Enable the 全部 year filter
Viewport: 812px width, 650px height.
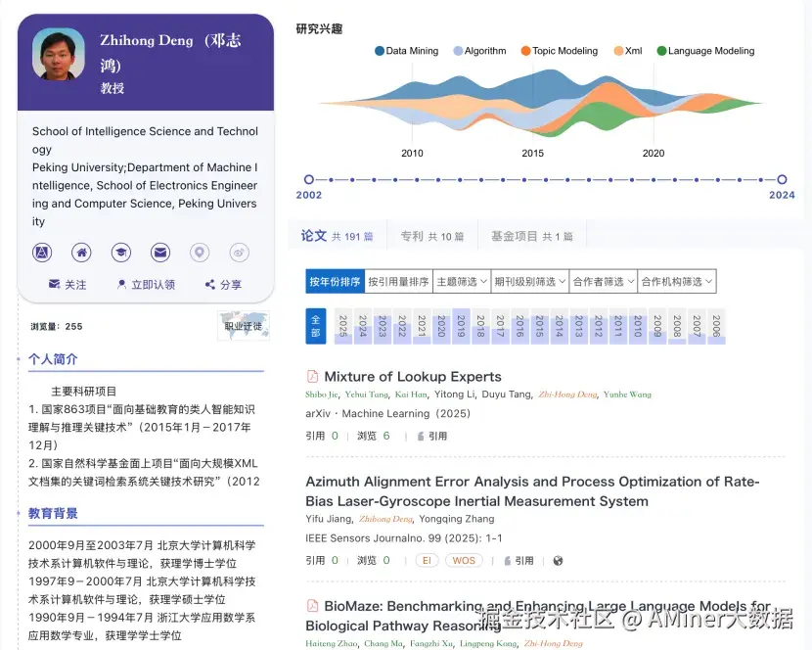[x=314, y=325]
